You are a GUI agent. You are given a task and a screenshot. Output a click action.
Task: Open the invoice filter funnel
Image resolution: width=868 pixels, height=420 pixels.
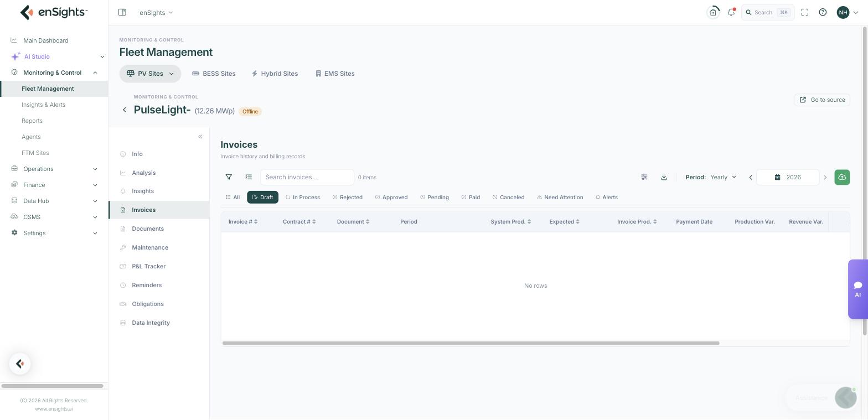[229, 177]
